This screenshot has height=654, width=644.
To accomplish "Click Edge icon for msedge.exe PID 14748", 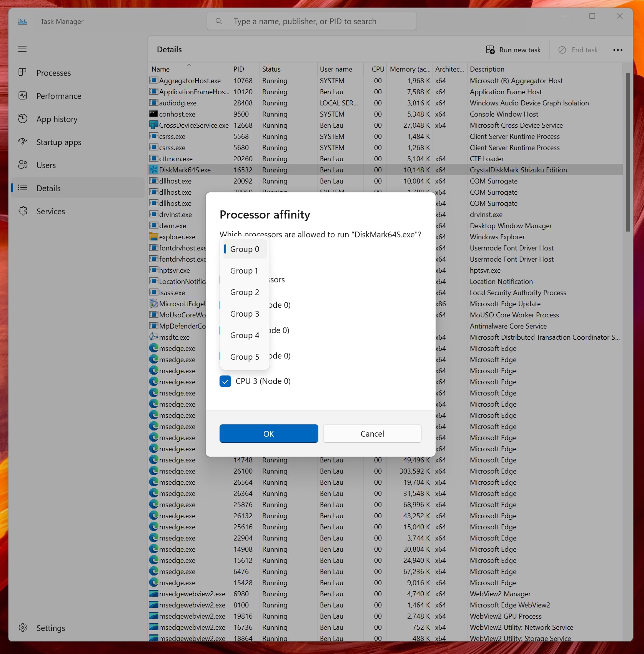I will click(x=154, y=460).
